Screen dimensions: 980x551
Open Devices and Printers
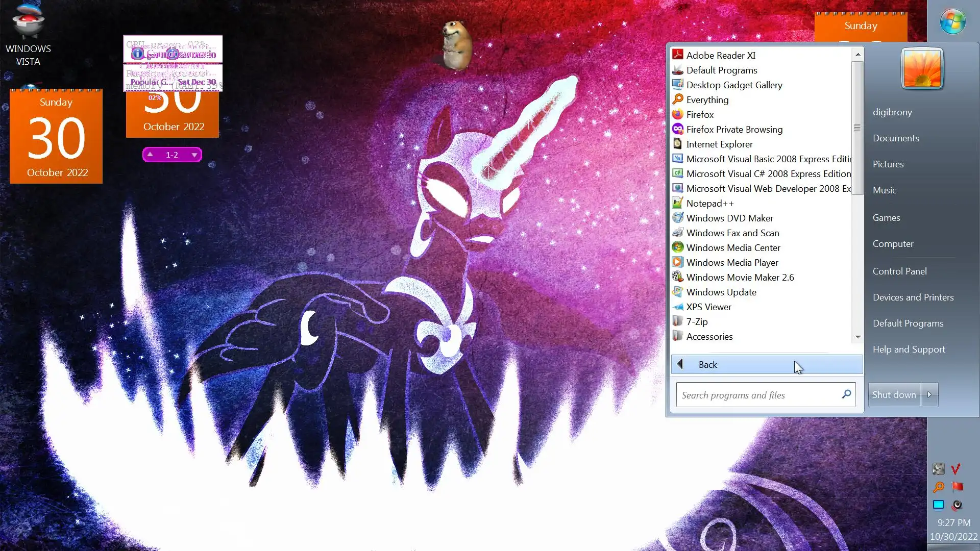click(x=913, y=297)
